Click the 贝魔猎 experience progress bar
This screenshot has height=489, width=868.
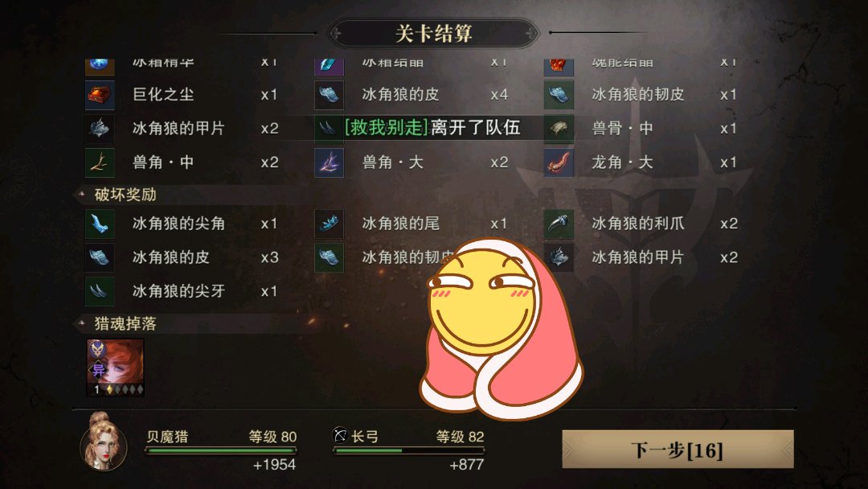221,450
